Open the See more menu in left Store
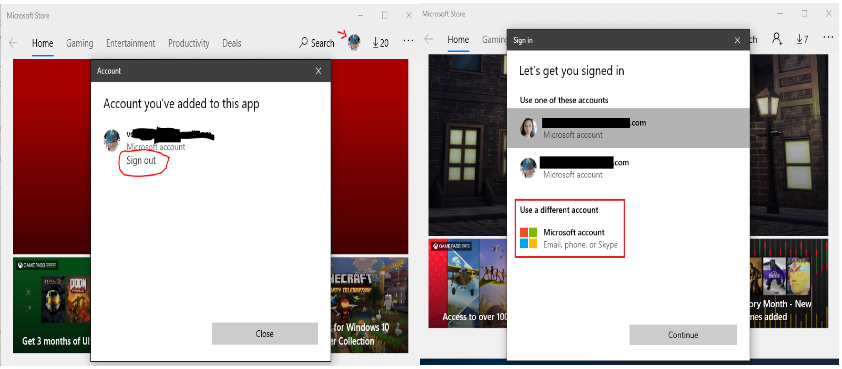The width and height of the screenshot is (842, 369). tap(409, 41)
